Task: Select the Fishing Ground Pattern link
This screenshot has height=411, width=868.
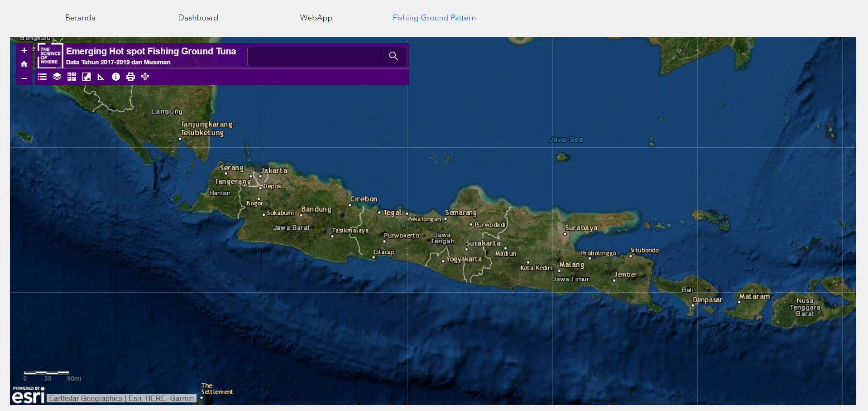Action: 434,18
